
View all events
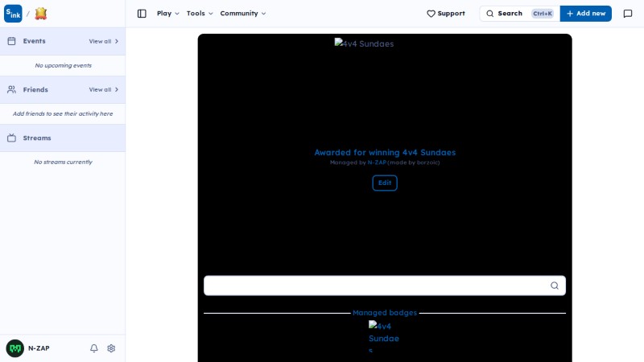tap(104, 41)
